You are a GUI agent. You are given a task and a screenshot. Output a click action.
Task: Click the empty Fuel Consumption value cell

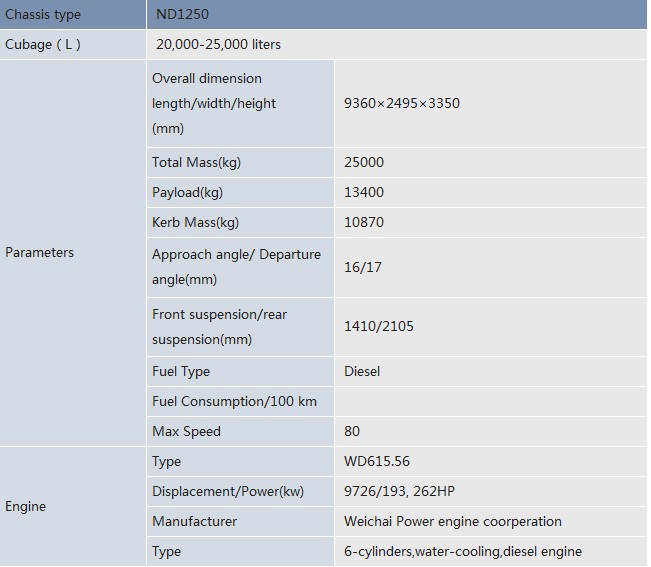[490, 401]
